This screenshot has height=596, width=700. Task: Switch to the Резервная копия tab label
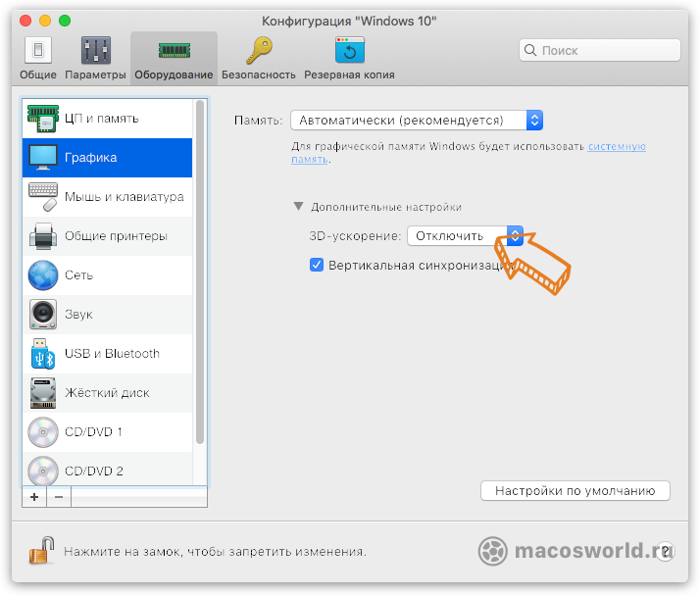tap(349, 74)
